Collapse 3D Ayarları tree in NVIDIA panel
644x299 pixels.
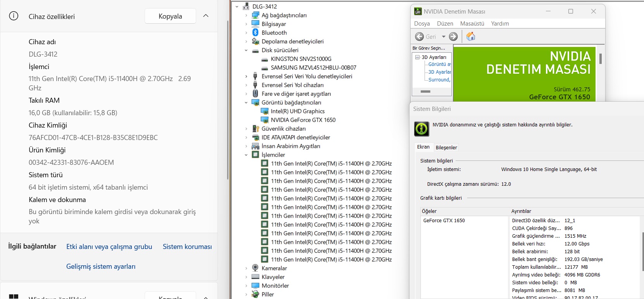pyautogui.click(x=418, y=57)
